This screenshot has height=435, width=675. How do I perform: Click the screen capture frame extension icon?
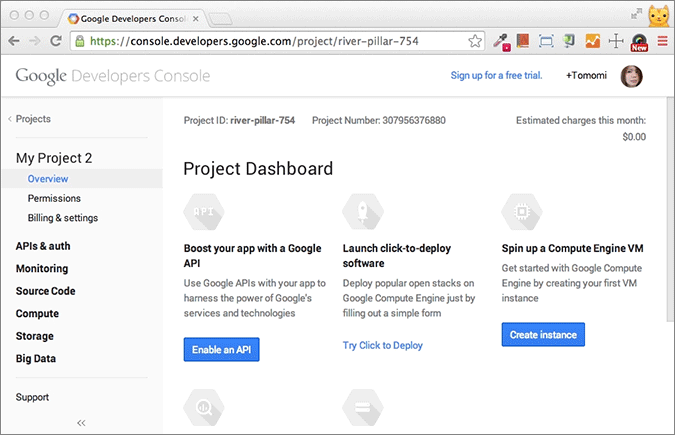tap(546, 42)
